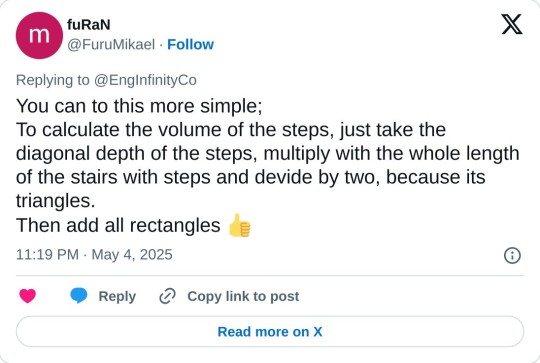Open the info circle icon

(x=512, y=256)
